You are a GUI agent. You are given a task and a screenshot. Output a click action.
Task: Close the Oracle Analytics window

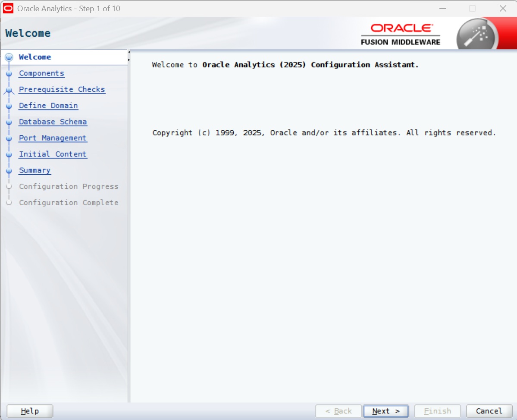[503, 9]
